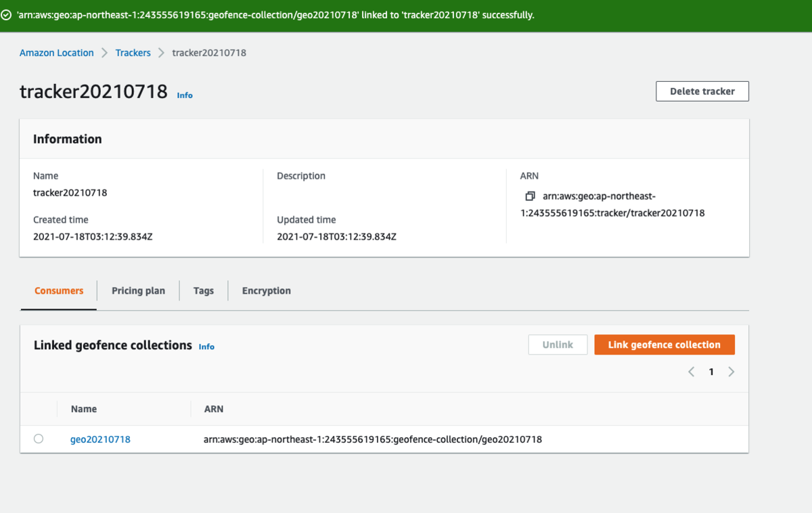Click the Link geofence collection button
Image resolution: width=812 pixels, height=513 pixels.
(664, 344)
